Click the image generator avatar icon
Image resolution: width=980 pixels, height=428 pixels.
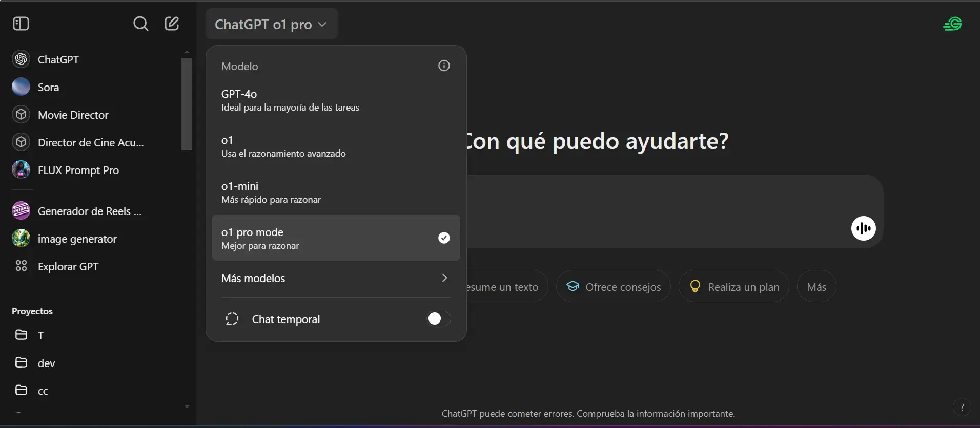point(21,239)
